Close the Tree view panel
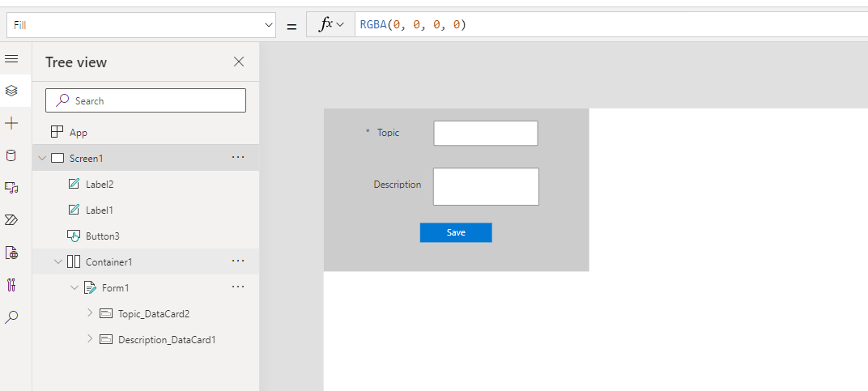Screen dimensions: 868x391 239,62
